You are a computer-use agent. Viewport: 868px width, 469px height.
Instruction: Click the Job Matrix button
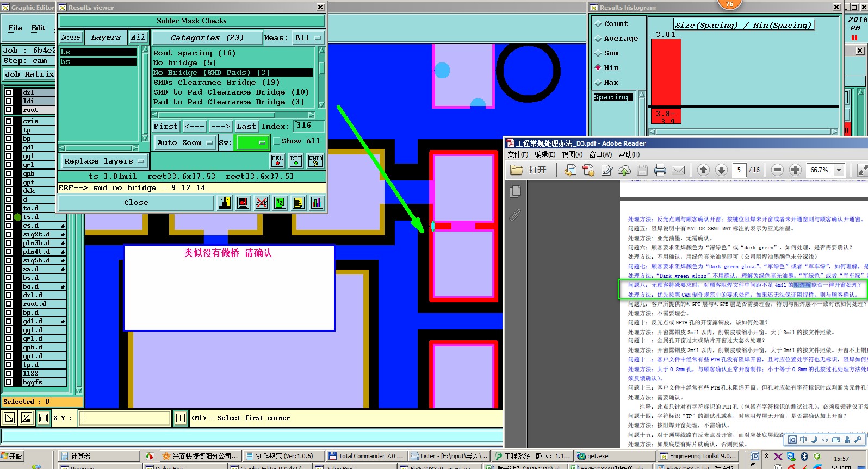29,74
